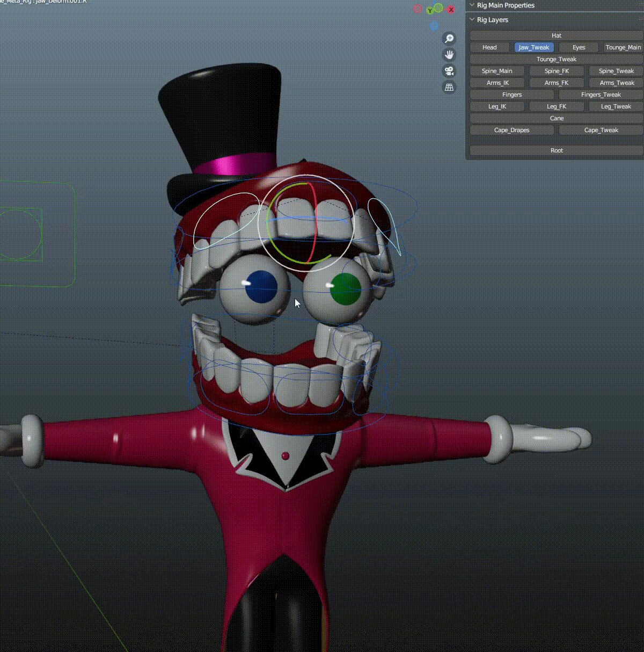644x652 pixels.
Task: Click the red X axis gizmo ball
Action: (451, 9)
